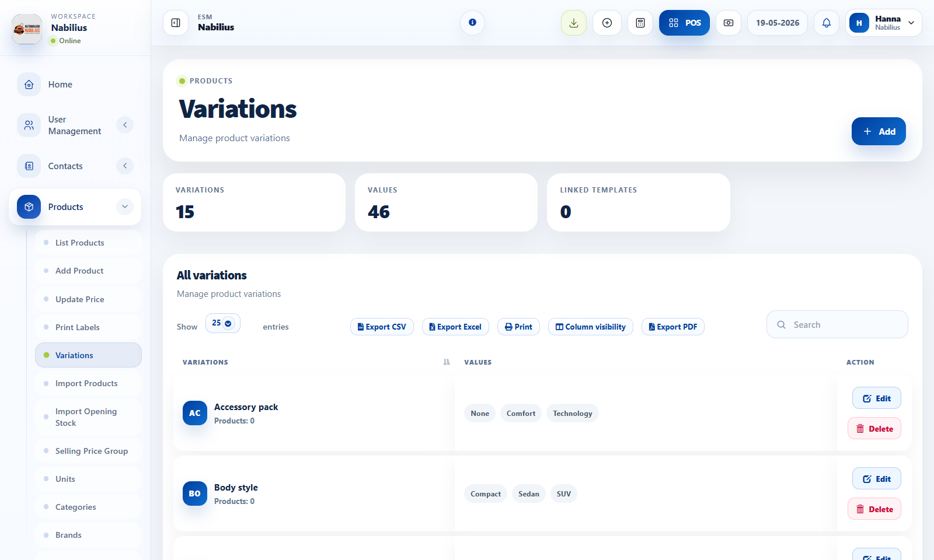Open Update Price submenu
Screen dimensions: 934x560
coord(88,299)
